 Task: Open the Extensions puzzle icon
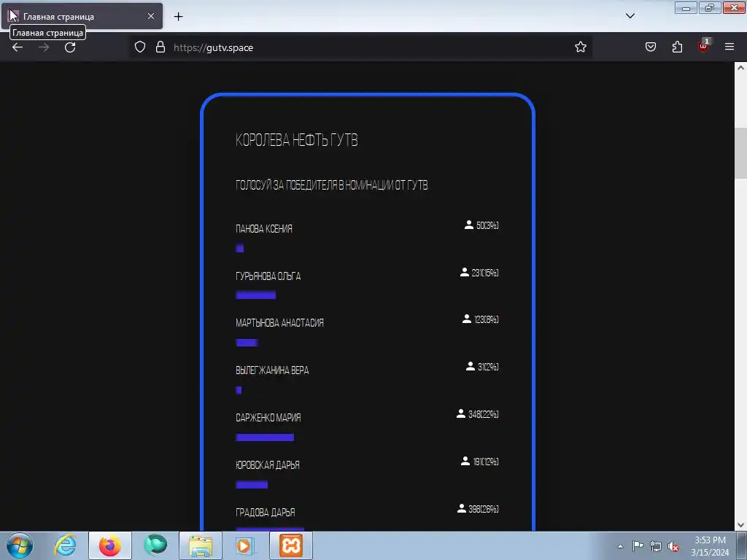pos(677,47)
